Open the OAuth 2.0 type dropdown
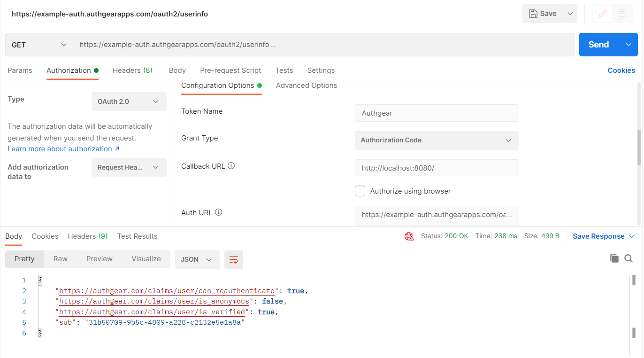This screenshot has height=358, width=644. pyautogui.click(x=129, y=101)
